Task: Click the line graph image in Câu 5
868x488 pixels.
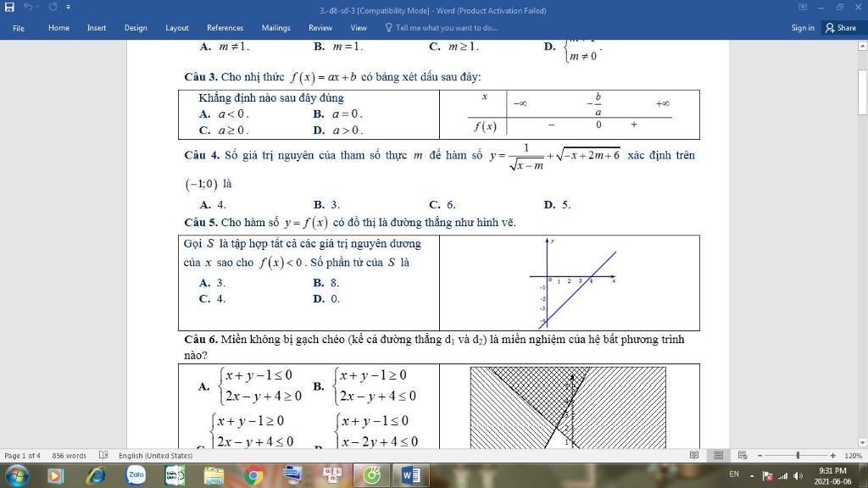Action: (574, 283)
